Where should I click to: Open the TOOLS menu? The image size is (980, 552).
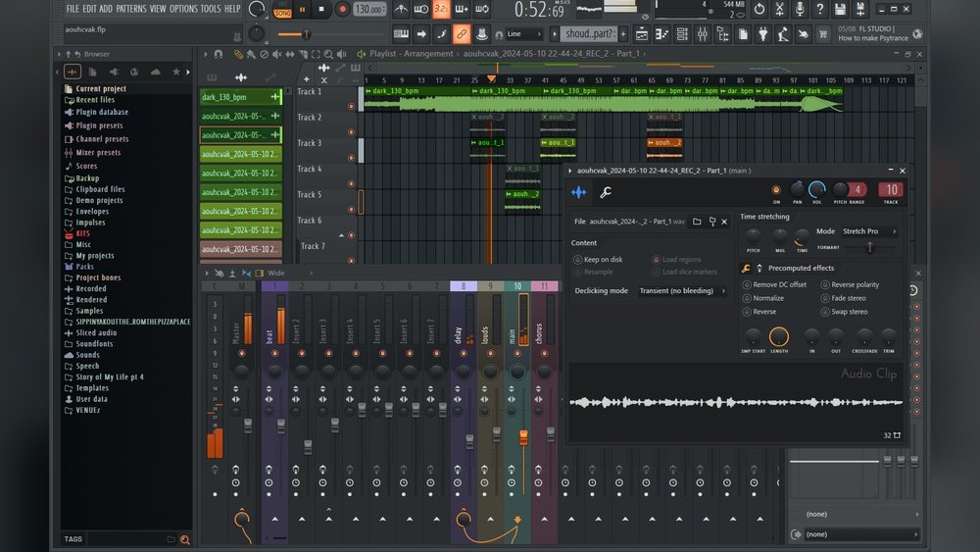click(211, 9)
